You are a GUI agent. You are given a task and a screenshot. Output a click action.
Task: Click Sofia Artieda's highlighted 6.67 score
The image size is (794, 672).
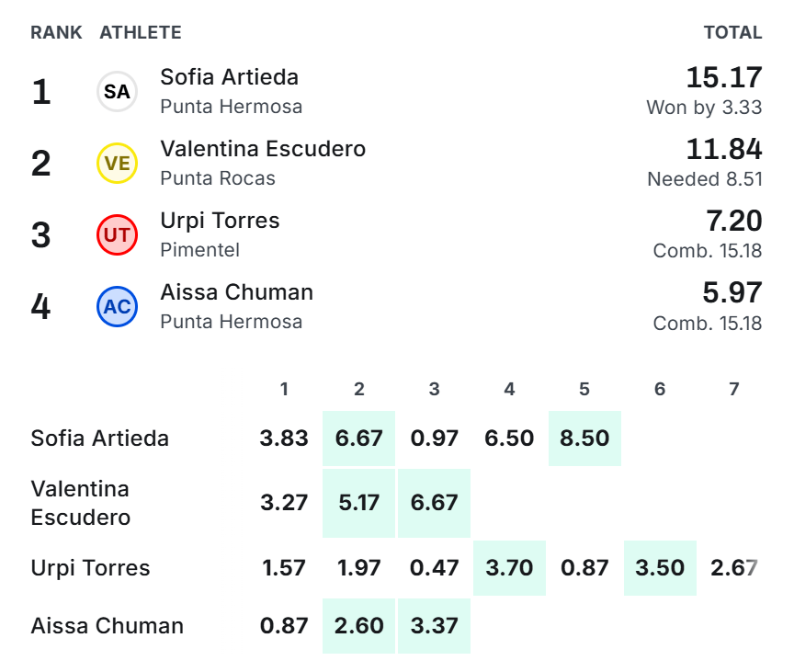[x=358, y=438]
